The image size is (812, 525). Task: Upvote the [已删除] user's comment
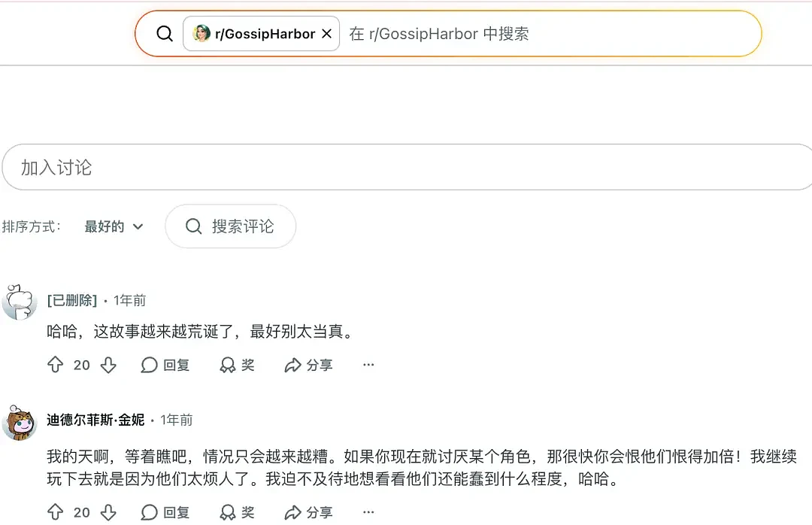click(56, 365)
